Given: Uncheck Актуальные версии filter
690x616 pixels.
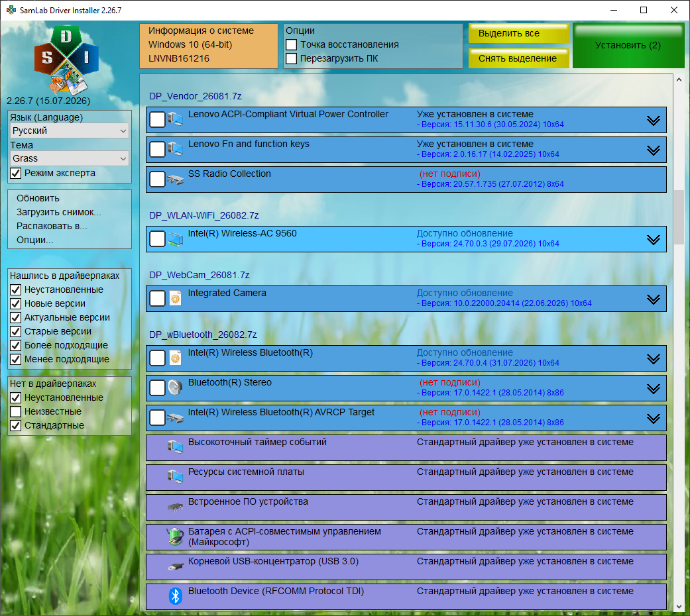Looking at the screenshot, I should pos(16,317).
